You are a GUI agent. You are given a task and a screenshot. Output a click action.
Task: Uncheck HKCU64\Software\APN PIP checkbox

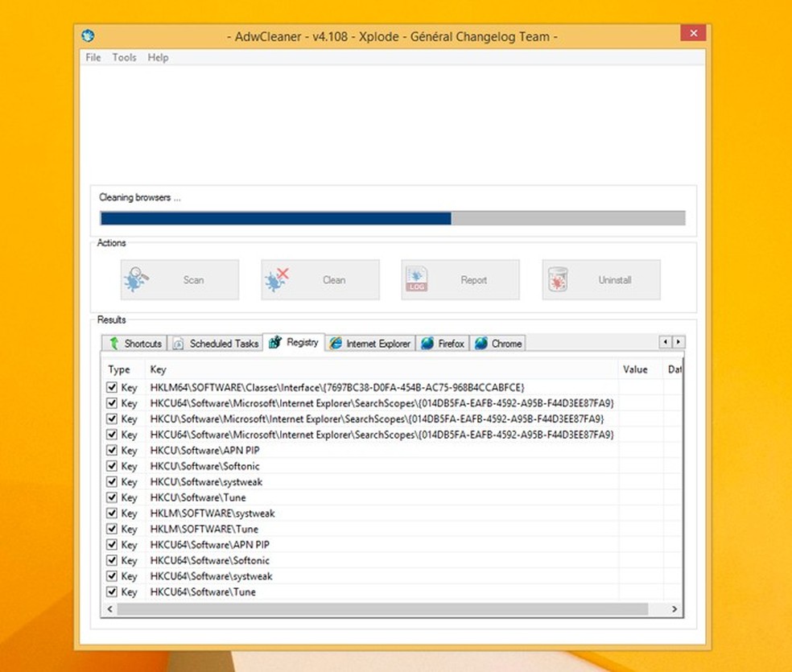click(x=112, y=544)
